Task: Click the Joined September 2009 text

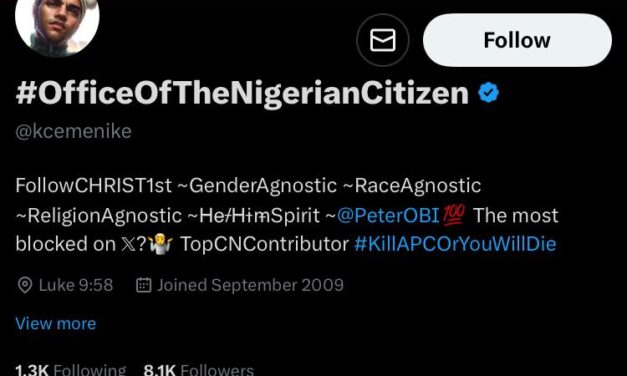Action: [x=250, y=285]
